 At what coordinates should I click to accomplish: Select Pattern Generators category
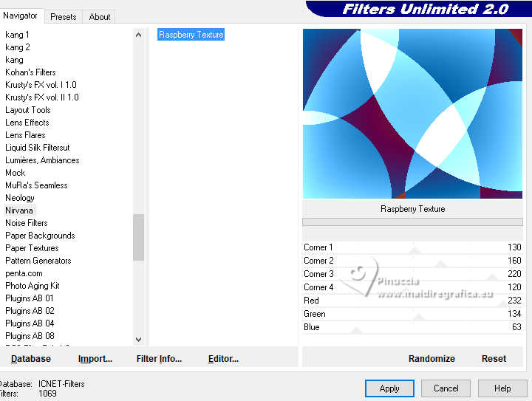[38, 261]
